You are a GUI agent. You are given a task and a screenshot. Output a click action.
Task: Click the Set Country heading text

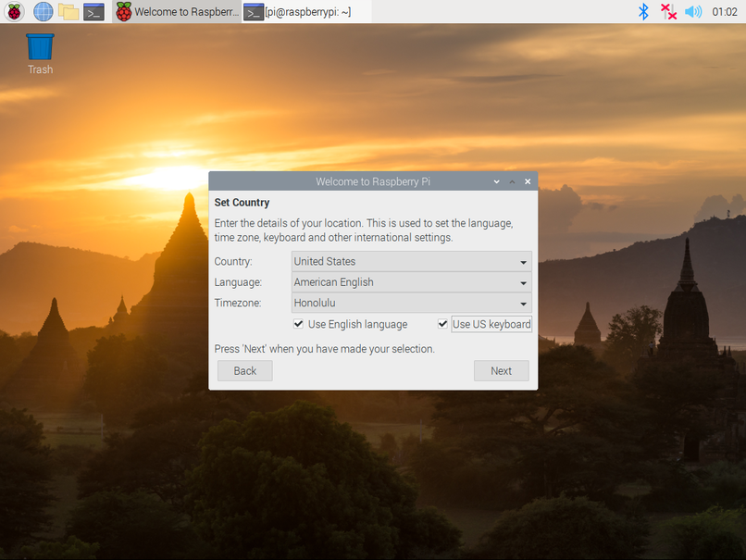coord(242,202)
